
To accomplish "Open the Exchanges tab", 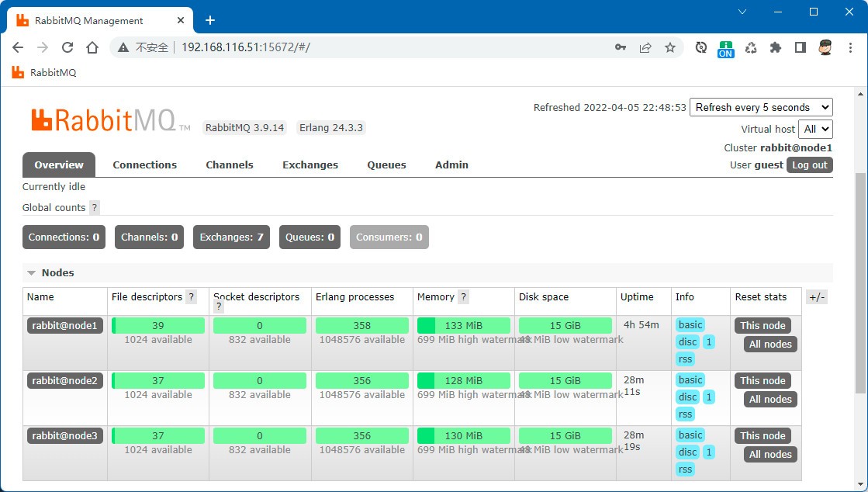I will (310, 165).
